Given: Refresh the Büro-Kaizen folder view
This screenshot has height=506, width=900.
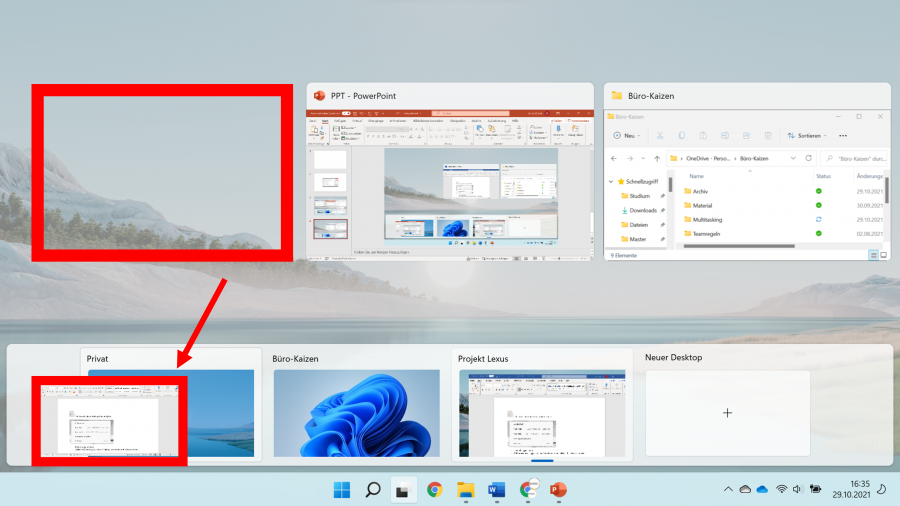Looking at the screenshot, I should coord(808,158).
